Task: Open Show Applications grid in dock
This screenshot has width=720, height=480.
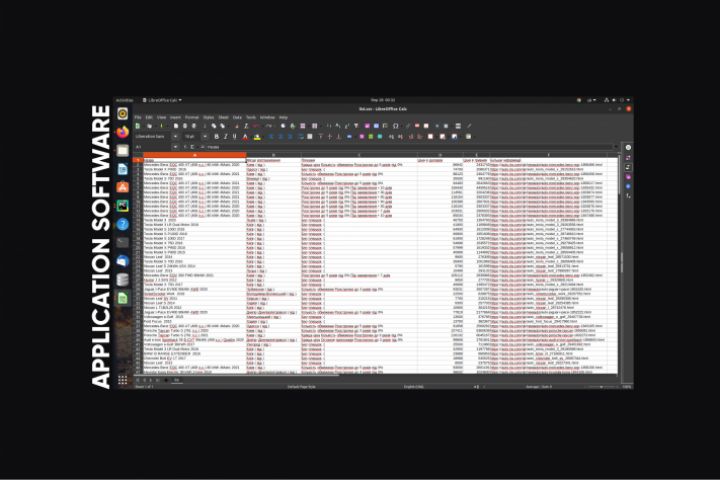Action: 123,380
